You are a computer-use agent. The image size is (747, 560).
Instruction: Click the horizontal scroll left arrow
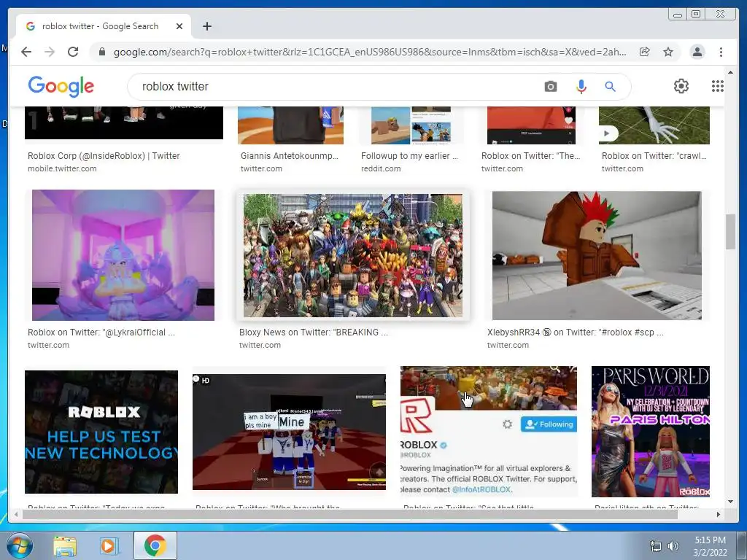click(x=16, y=514)
